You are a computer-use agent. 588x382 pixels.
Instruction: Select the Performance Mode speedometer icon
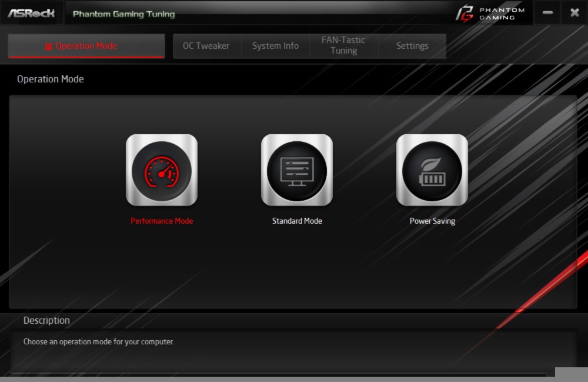162,170
